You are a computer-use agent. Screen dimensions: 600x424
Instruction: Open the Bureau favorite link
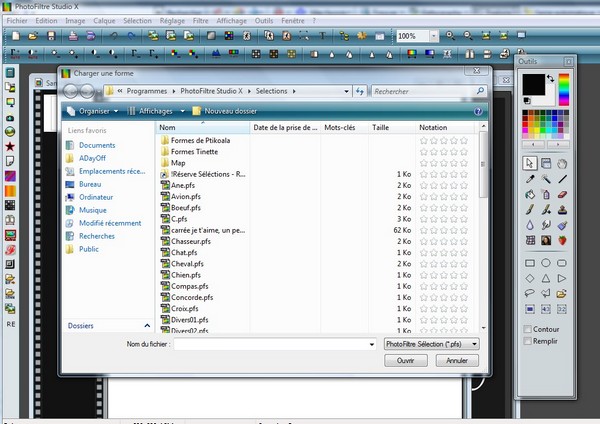pyautogui.click(x=90, y=184)
